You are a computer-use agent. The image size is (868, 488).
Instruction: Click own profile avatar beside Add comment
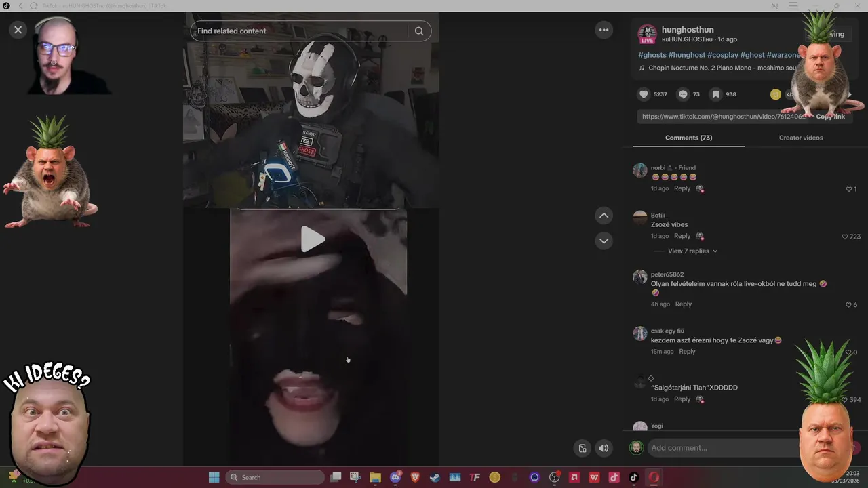click(x=636, y=448)
